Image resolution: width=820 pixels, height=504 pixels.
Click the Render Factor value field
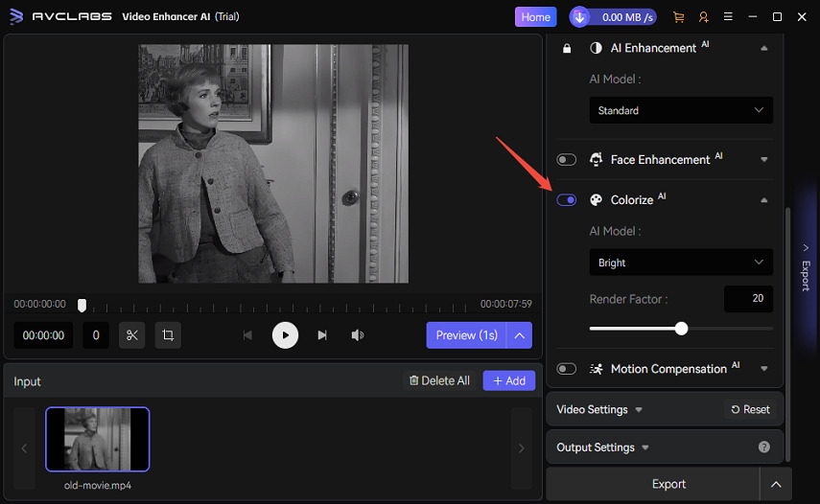(748, 299)
